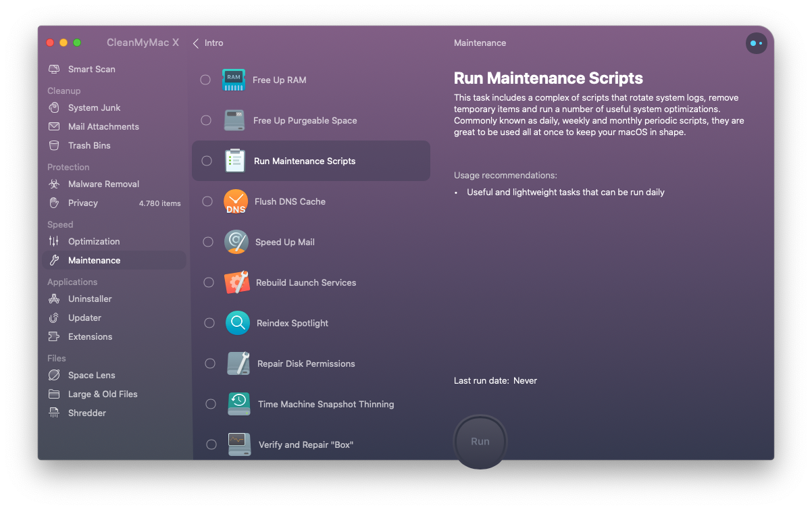Open the Space Lens tool

point(91,375)
